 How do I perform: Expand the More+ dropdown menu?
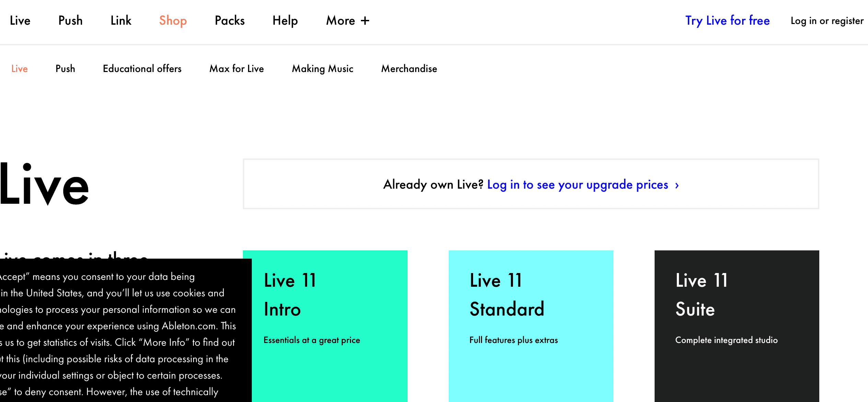(347, 20)
